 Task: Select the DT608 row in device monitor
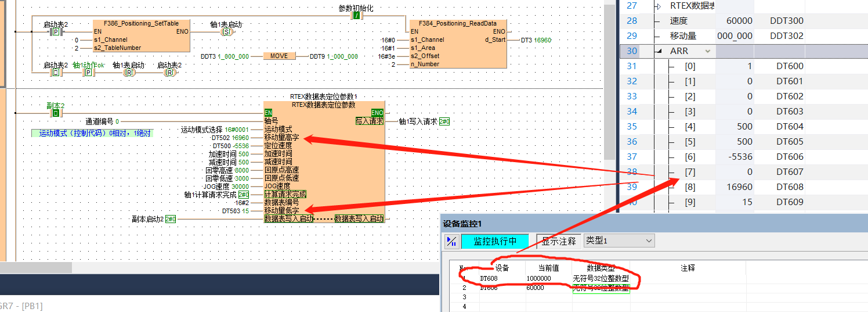(489, 278)
